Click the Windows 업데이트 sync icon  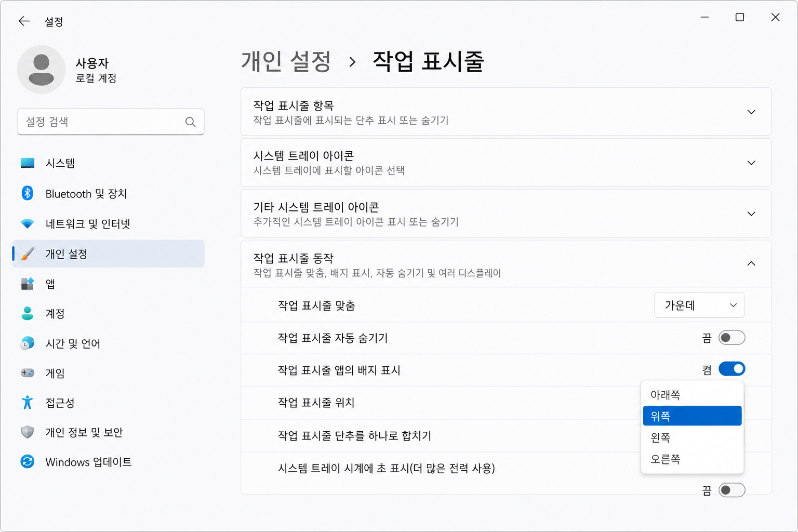tap(28, 462)
